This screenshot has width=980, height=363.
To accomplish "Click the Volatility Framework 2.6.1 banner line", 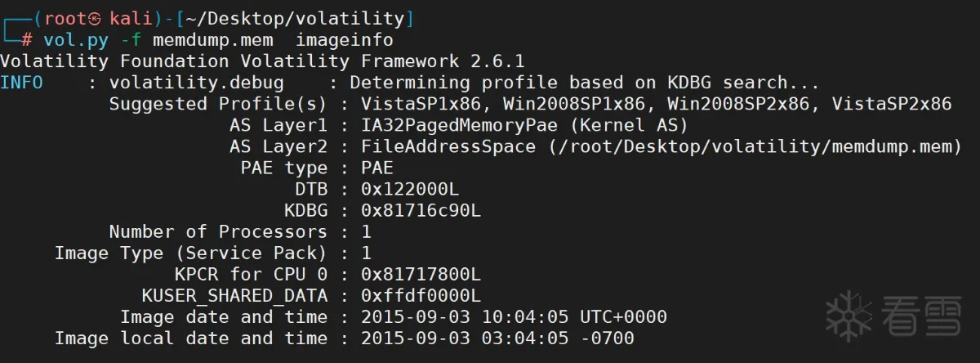I will pos(262,61).
